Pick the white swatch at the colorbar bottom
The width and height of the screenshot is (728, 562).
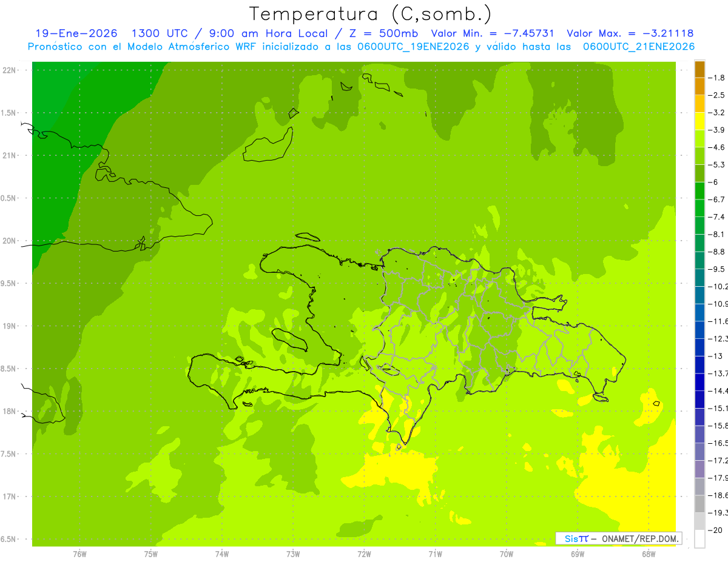(x=699, y=538)
